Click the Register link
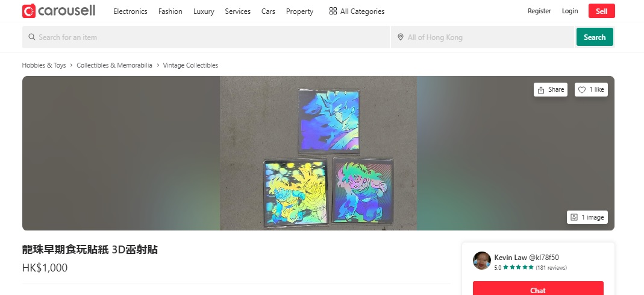 click(539, 11)
